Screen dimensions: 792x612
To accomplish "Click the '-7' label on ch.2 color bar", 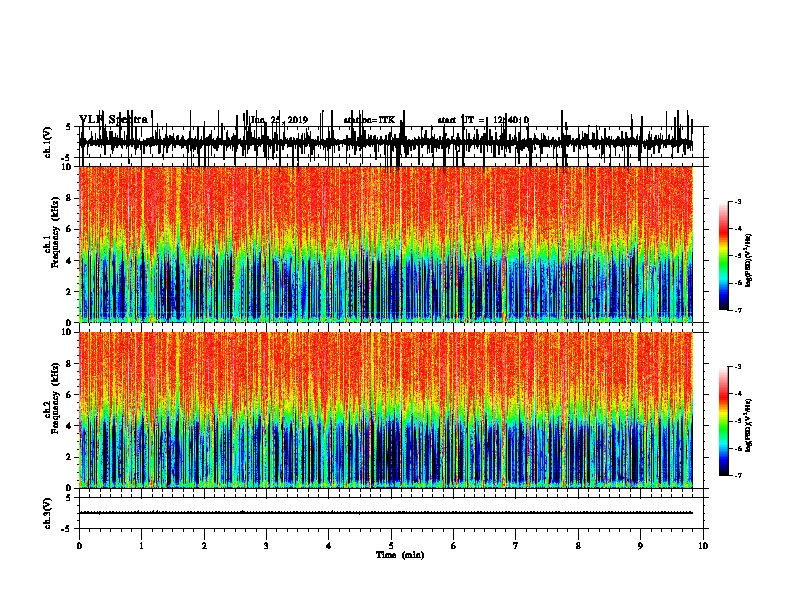I will pos(737,475).
